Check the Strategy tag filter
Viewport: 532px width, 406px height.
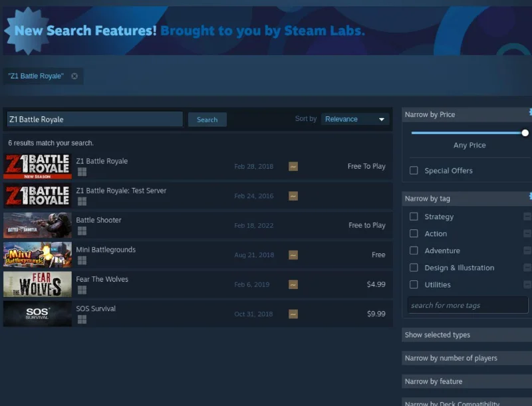(x=414, y=217)
